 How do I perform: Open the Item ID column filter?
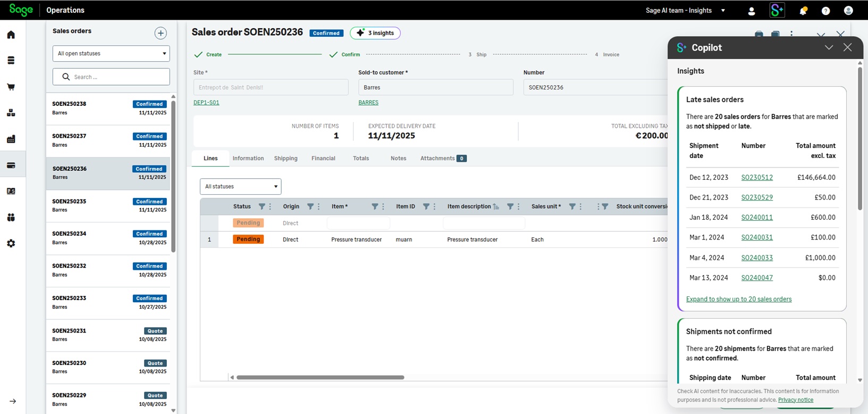point(426,206)
